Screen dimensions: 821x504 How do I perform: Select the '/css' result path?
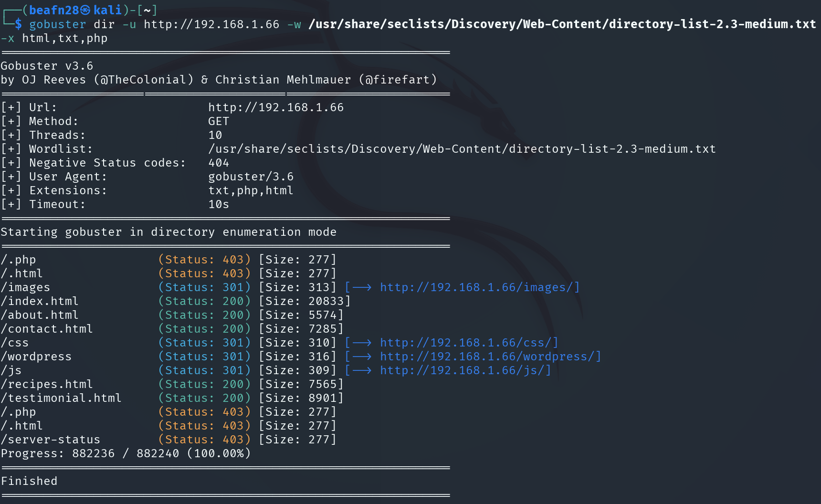[x=15, y=343]
